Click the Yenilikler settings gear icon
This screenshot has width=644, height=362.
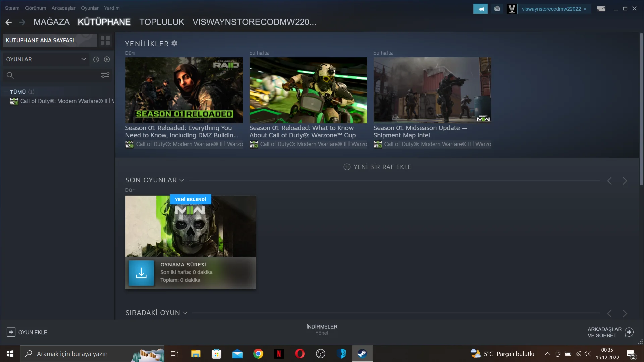coord(174,43)
